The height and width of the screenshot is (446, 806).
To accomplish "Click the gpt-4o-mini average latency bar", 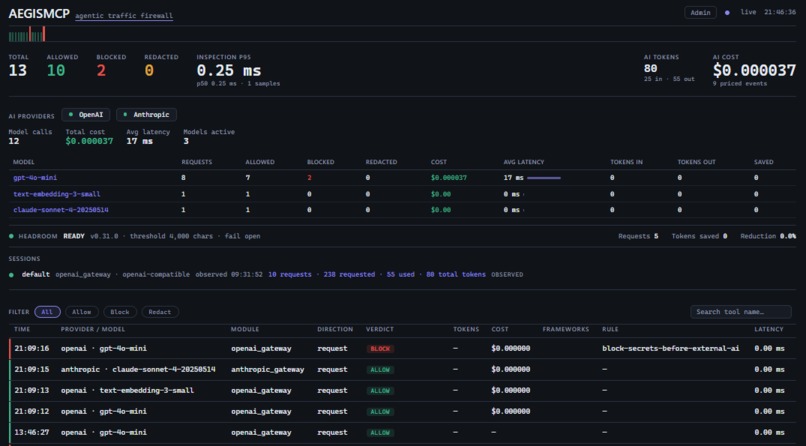I will coord(544,178).
